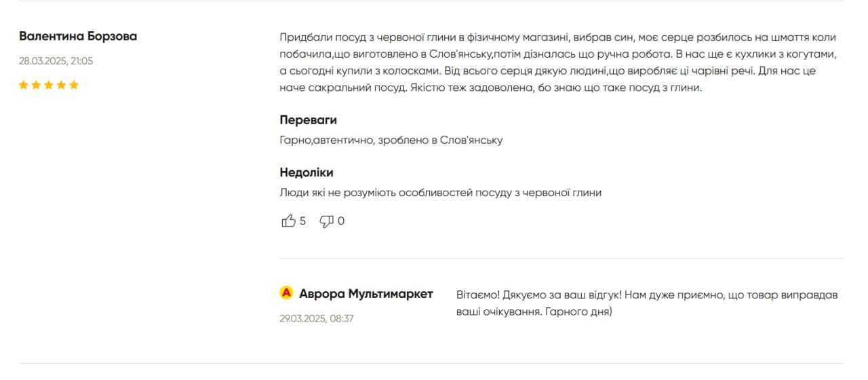
Task: Click the dislike count number 0
Action: tap(341, 221)
